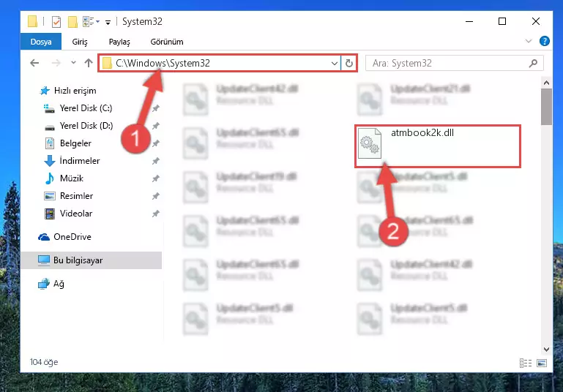Open the Paylaş ribbon tab

click(x=119, y=42)
